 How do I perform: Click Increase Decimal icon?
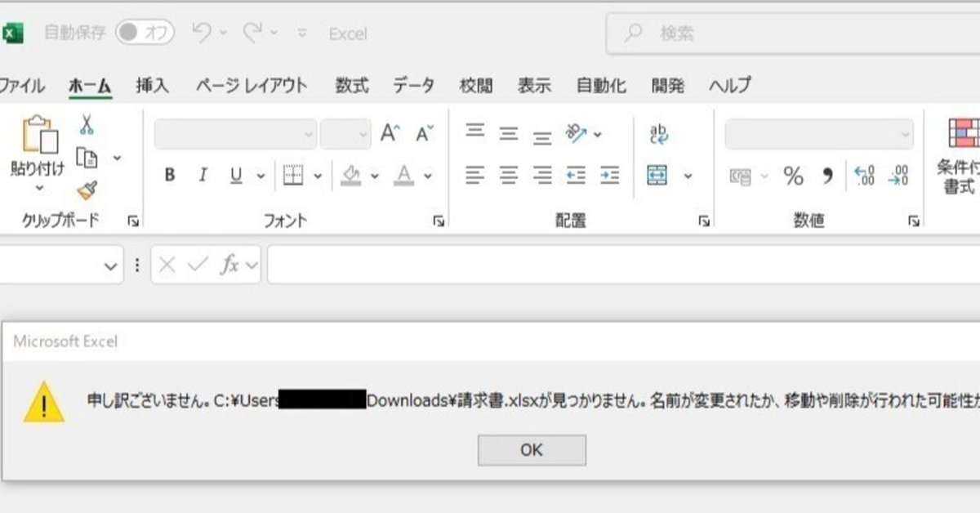point(864,175)
